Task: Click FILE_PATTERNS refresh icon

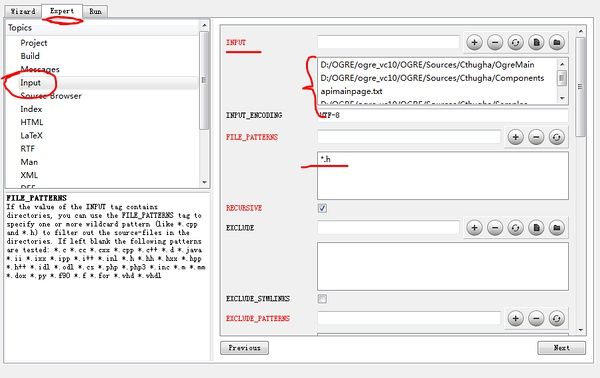Action: (557, 137)
